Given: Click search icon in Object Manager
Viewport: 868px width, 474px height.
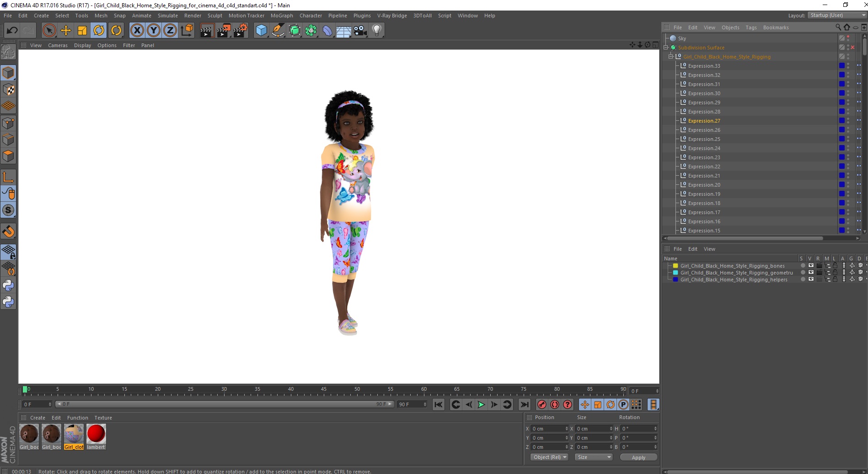Looking at the screenshot, I should 838,27.
